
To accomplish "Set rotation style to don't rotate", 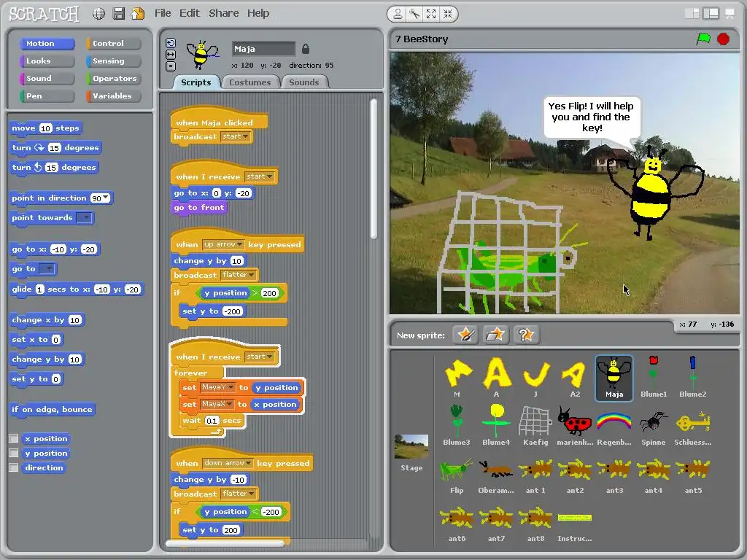I will coord(171,66).
